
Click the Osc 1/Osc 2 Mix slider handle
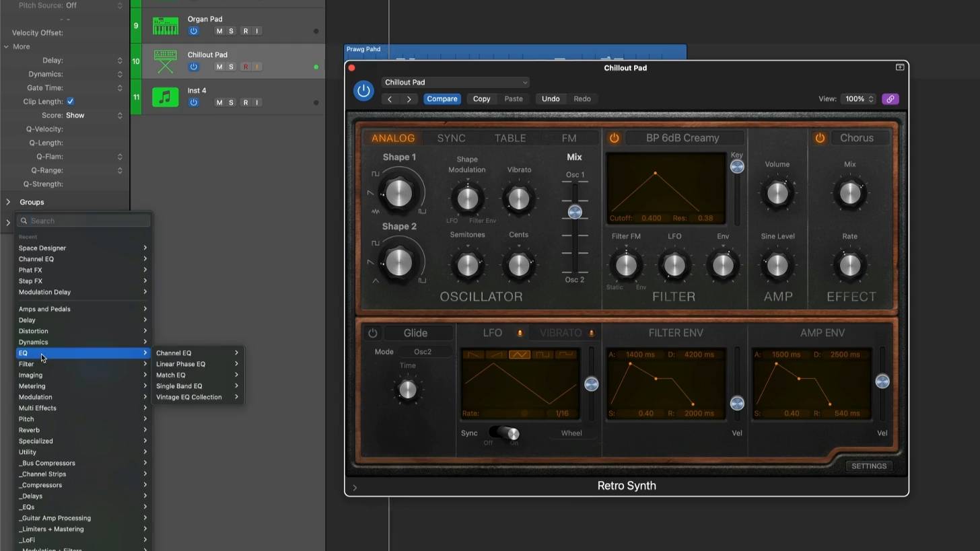coord(574,212)
